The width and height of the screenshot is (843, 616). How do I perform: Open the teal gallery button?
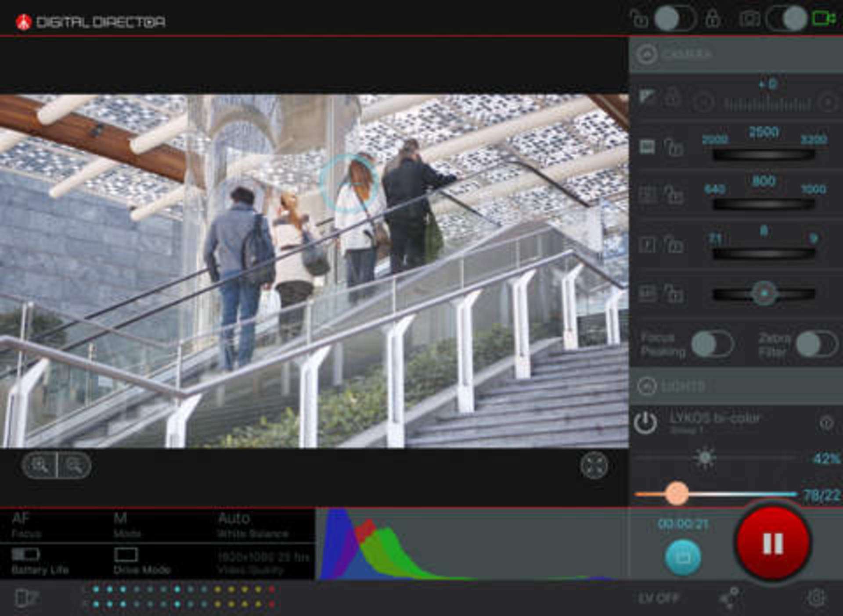[x=683, y=556]
